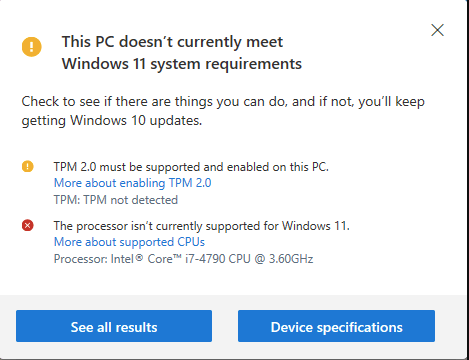Click the red error icon beside processor message
Image resolution: width=469 pixels, height=360 pixels.
click(x=28, y=225)
